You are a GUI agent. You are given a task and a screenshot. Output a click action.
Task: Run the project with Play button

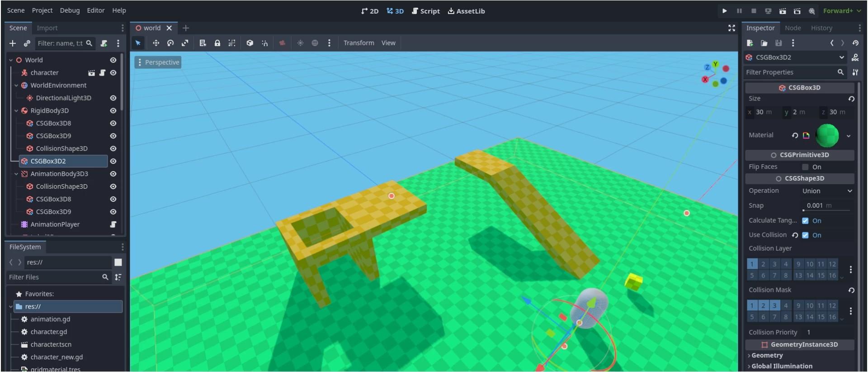pos(724,11)
